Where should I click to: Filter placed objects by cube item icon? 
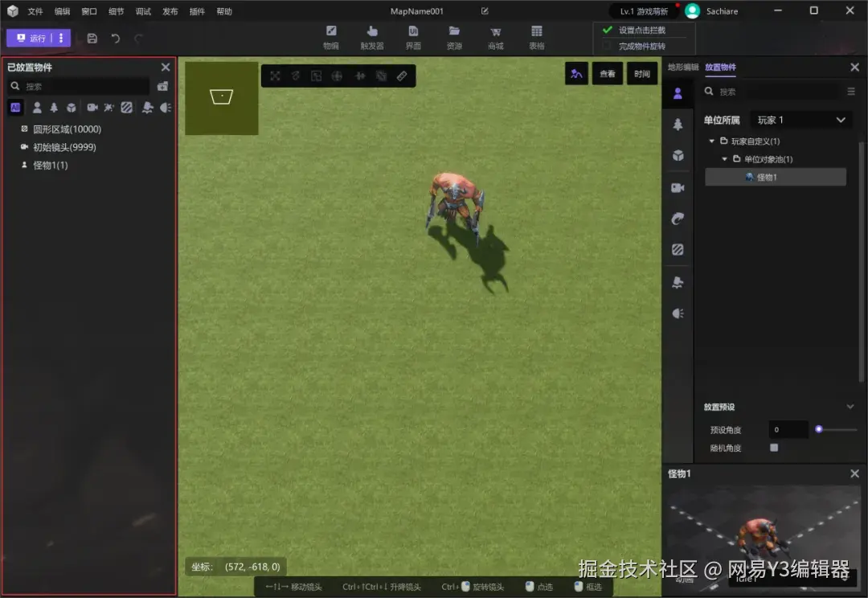(72, 108)
